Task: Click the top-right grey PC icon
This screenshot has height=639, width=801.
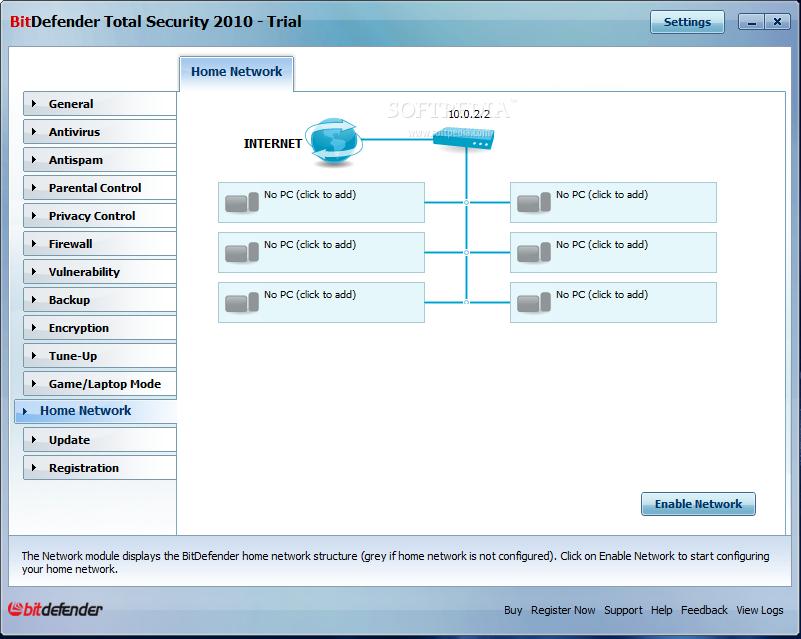Action: coord(533,203)
